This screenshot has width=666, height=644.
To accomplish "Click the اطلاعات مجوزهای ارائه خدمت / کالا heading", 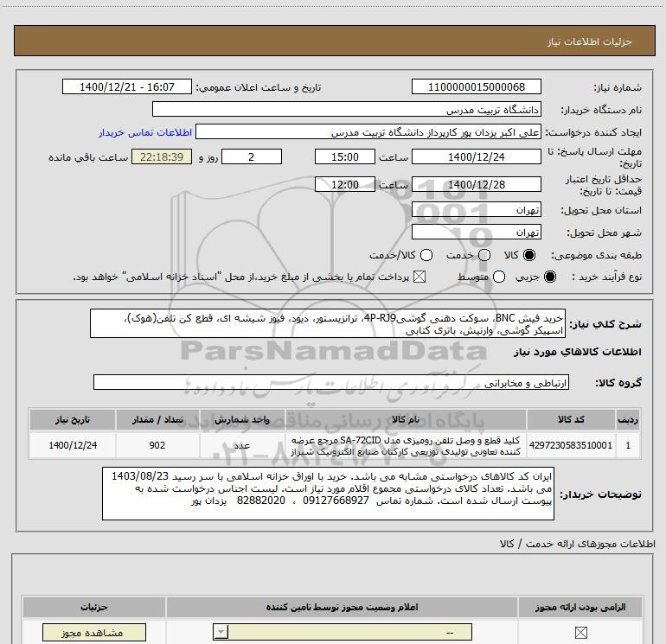I will [x=578, y=544].
